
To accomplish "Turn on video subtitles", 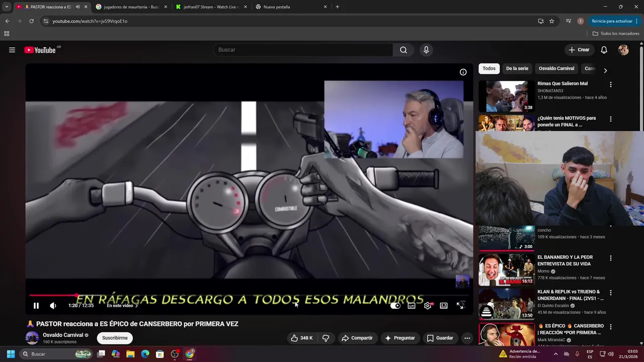I will pyautogui.click(x=412, y=306).
